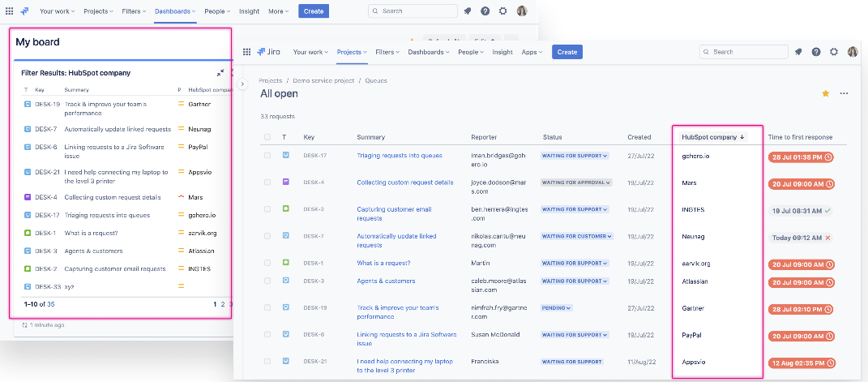Open People menu in front Queues window
868x382 pixels.
[x=471, y=51]
